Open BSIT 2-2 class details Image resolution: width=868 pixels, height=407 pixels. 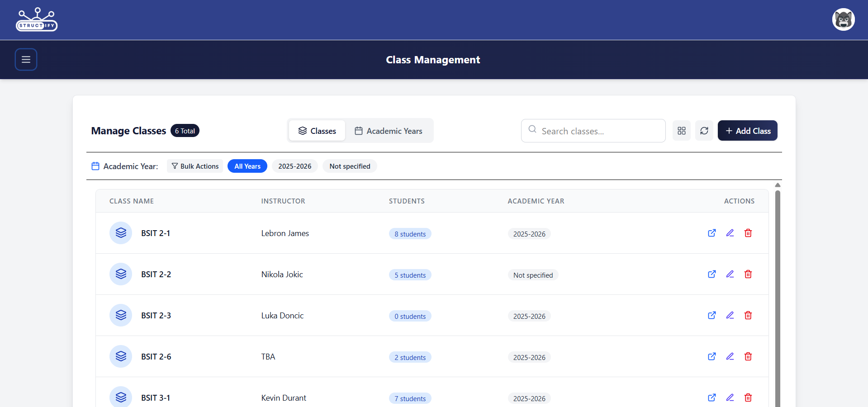[x=711, y=274]
